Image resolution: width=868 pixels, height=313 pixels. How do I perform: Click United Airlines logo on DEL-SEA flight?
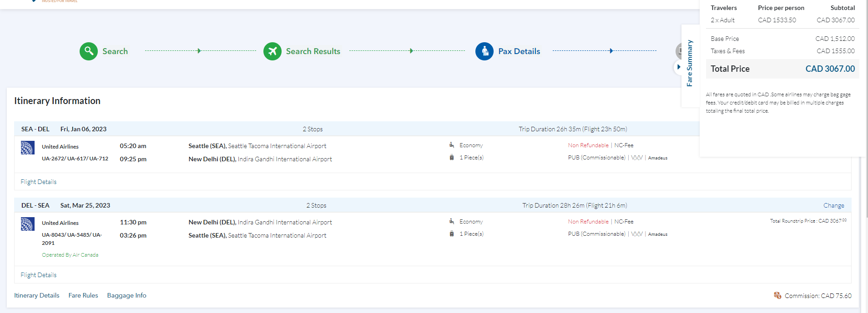(28, 224)
